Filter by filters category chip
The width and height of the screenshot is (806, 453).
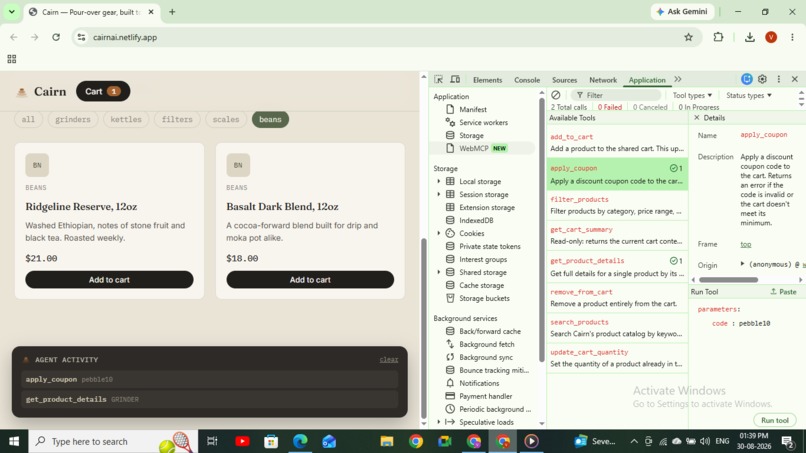(177, 119)
